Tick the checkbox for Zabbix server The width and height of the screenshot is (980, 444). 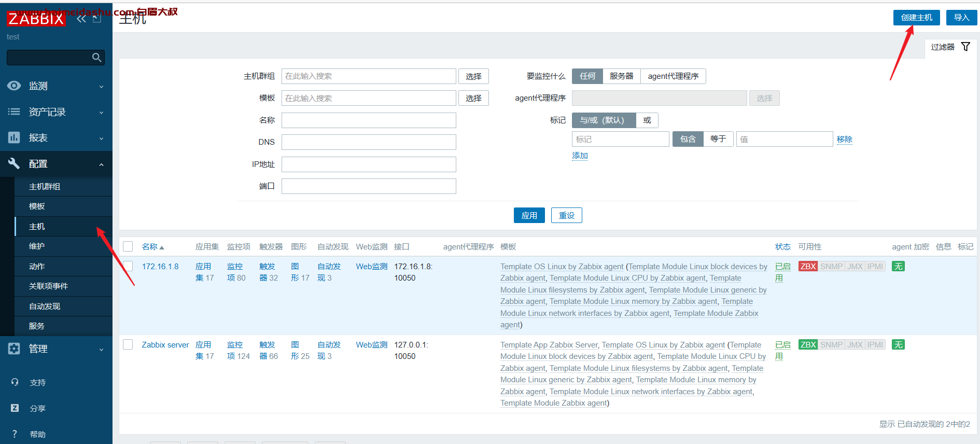point(128,344)
